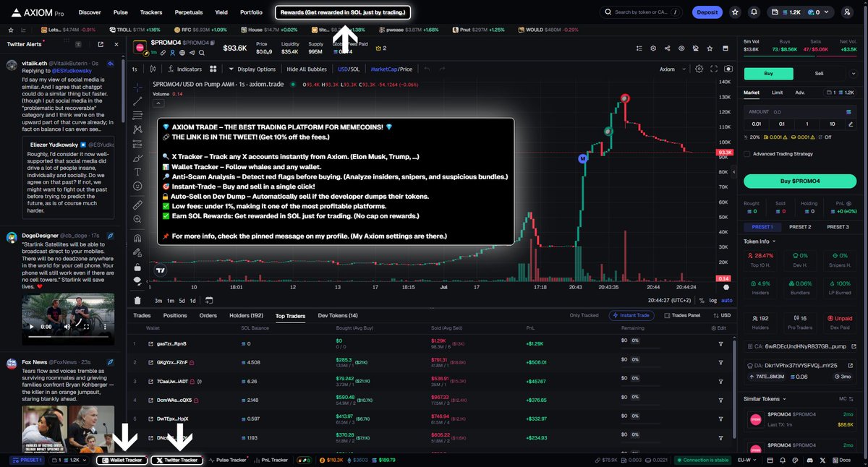Open the 1s chart interval selector
The image size is (868, 467).
(135, 69)
